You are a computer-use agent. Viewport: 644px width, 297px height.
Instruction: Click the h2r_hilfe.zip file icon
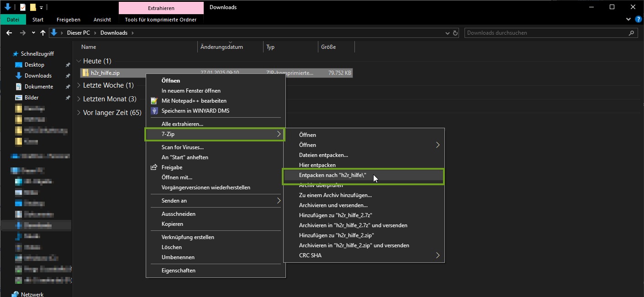pyautogui.click(x=86, y=73)
